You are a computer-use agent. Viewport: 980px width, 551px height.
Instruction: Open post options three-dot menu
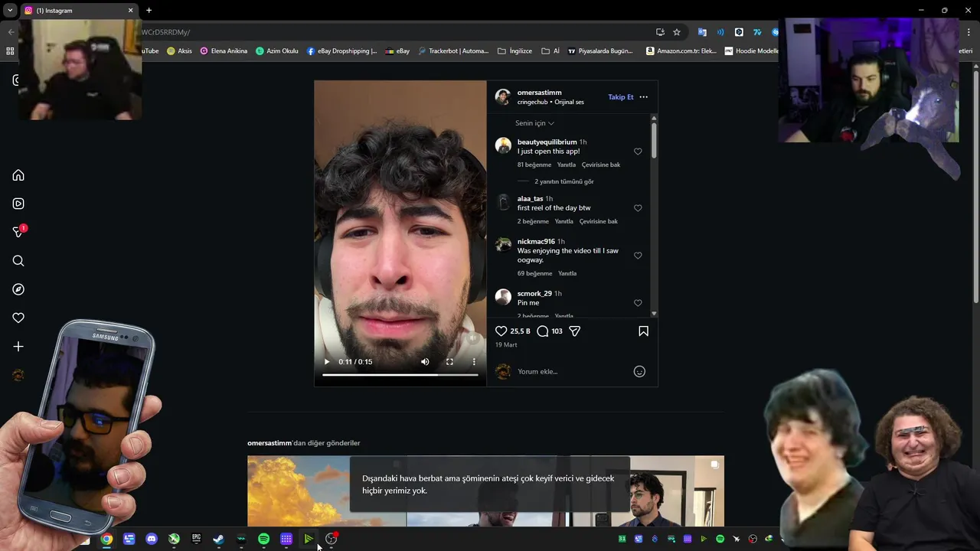[x=643, y=97]
